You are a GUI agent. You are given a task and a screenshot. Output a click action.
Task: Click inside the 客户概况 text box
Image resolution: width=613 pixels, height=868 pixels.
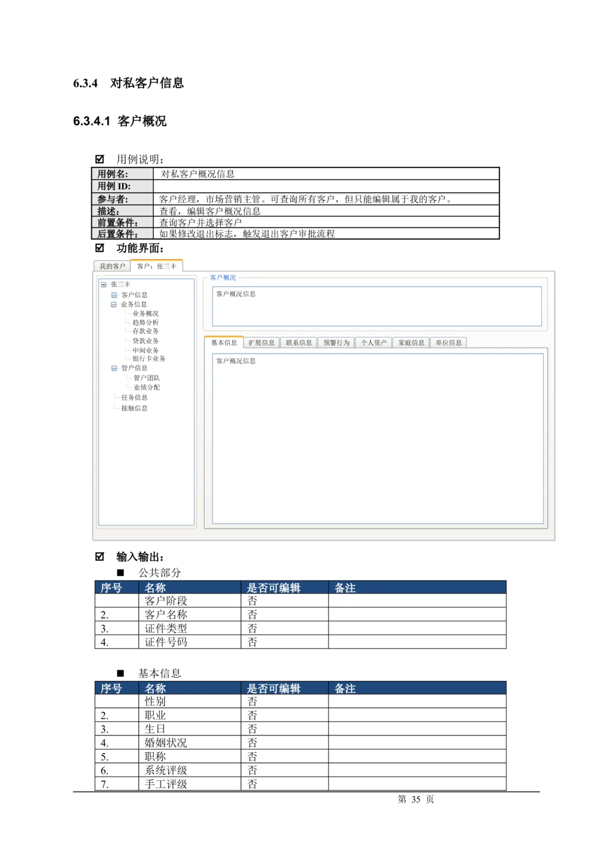point(376,307)
